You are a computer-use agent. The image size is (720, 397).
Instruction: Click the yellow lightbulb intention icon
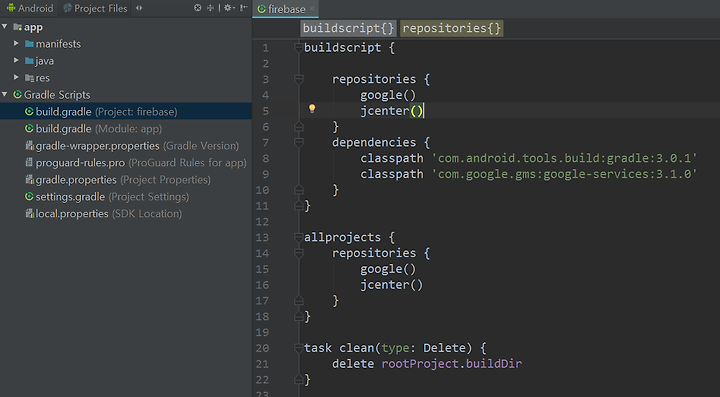(312, 109)
